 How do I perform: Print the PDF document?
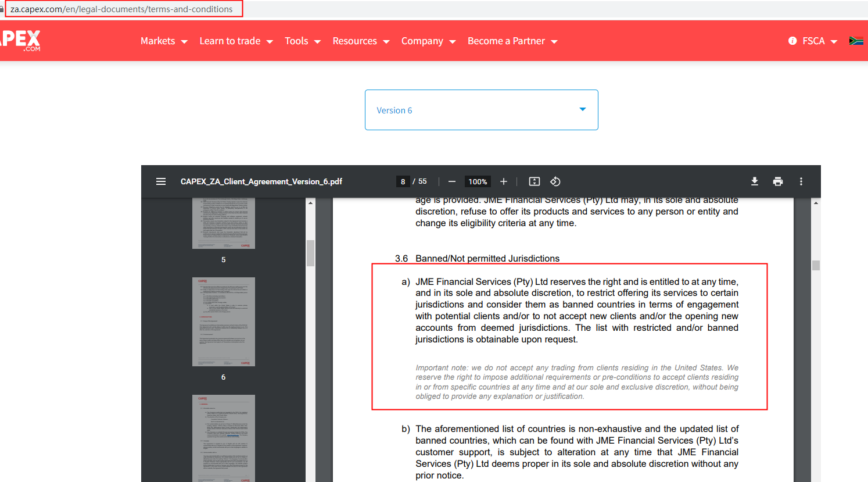tap(778, 181)
